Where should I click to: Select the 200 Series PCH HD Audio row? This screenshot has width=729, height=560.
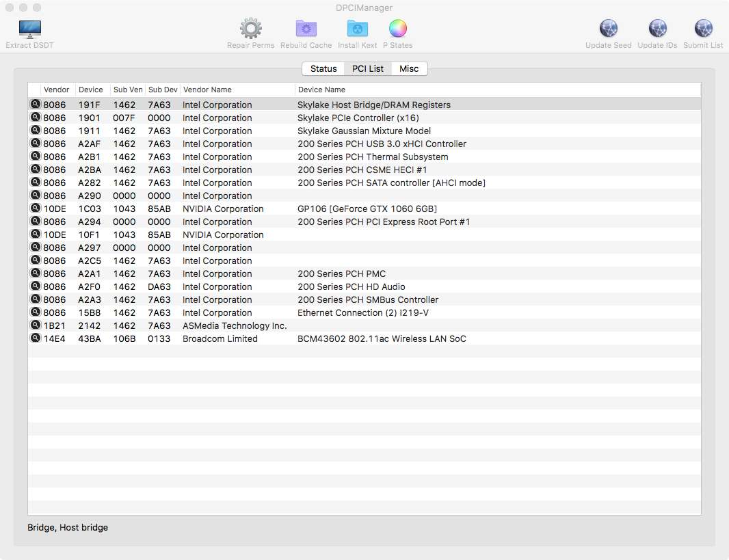click(x=351, y=286)
